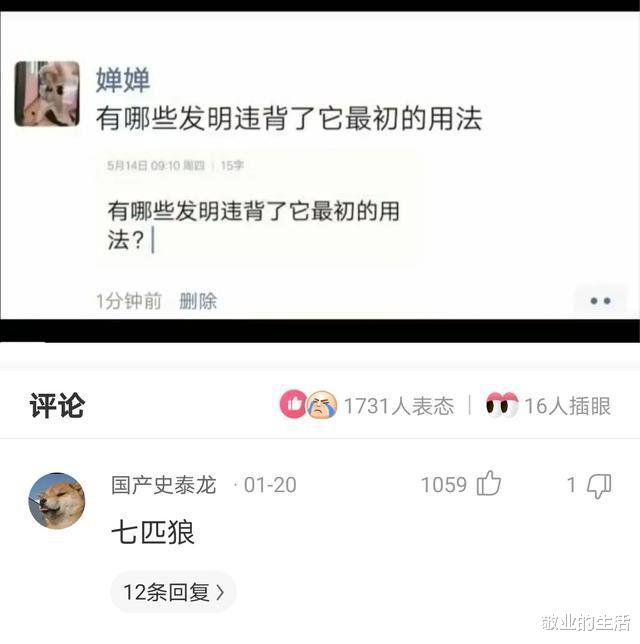Viewport: 640px width, 644px height.
Task: View the 1731人表态 reactions count
Action: (399, 406)
